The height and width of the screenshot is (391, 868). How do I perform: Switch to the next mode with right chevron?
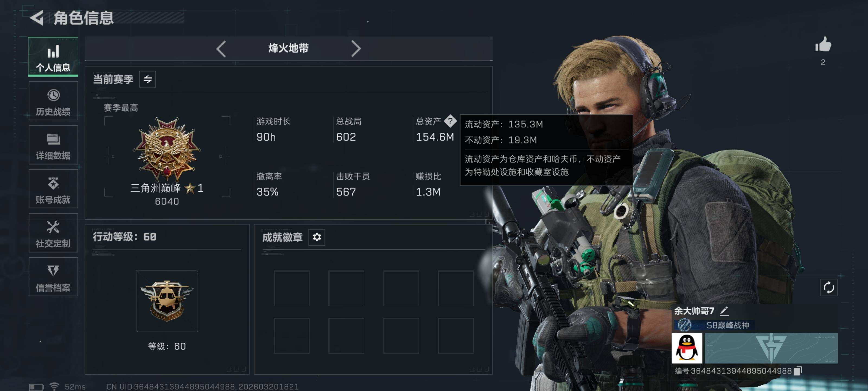pos(356,49)
